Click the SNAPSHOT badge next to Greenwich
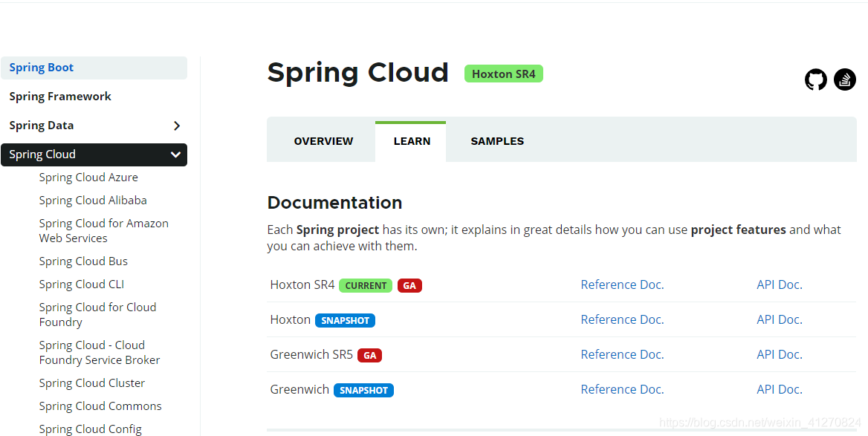This screenshot has height=436, width=868. (x=363, y=390)
